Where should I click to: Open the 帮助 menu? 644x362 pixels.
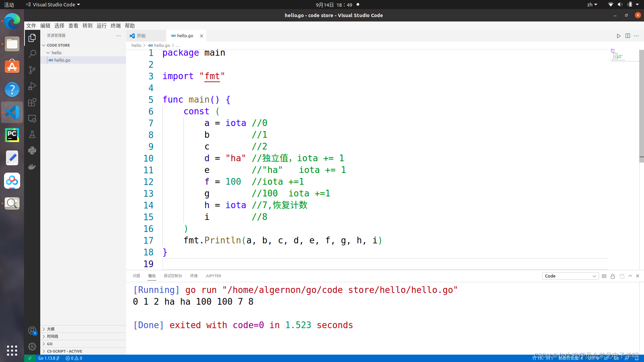pos(130,26)
